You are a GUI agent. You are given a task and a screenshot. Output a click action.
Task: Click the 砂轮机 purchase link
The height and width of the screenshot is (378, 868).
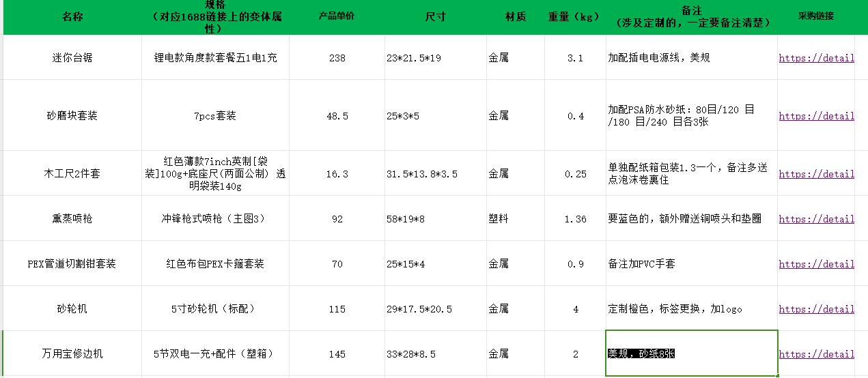coord(816,309)
